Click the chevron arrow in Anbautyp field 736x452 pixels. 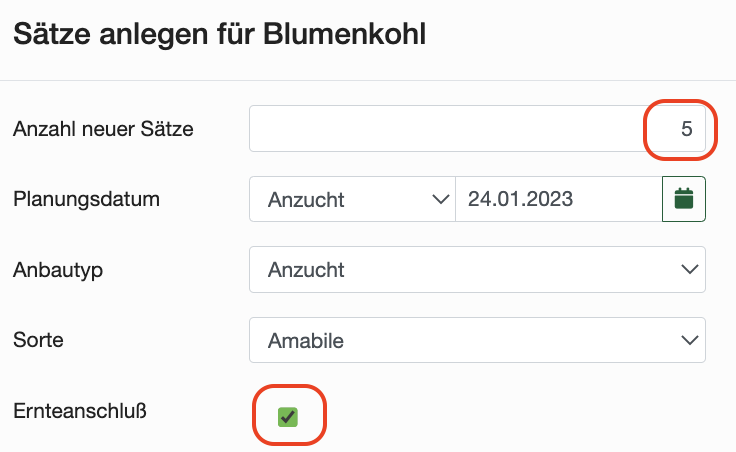(690, 269)
